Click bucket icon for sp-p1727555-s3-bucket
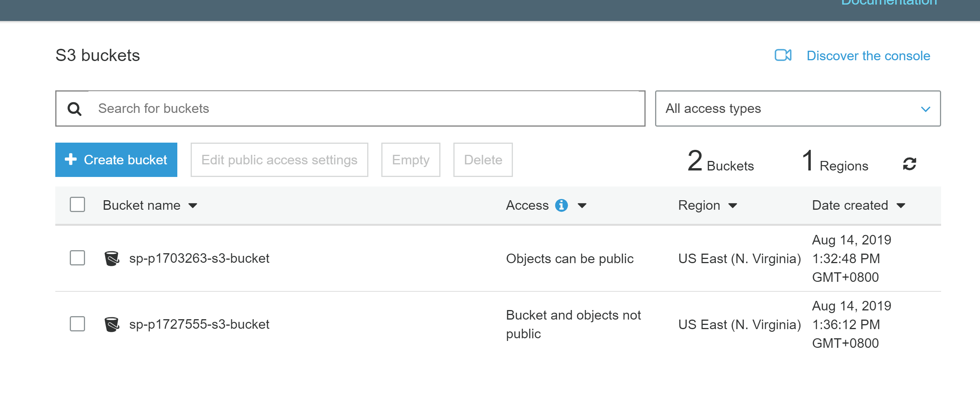This screenshot has width=980, height=405. pos(112,324)
